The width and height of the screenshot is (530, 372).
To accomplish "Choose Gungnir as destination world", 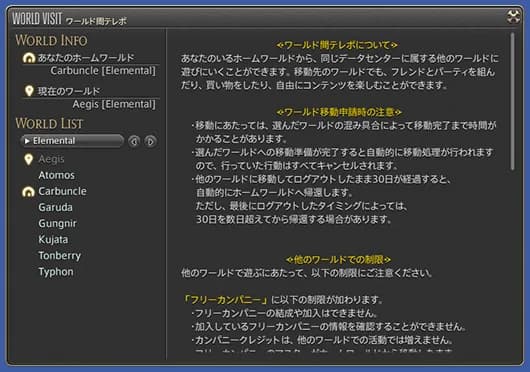I will (57, 223).
